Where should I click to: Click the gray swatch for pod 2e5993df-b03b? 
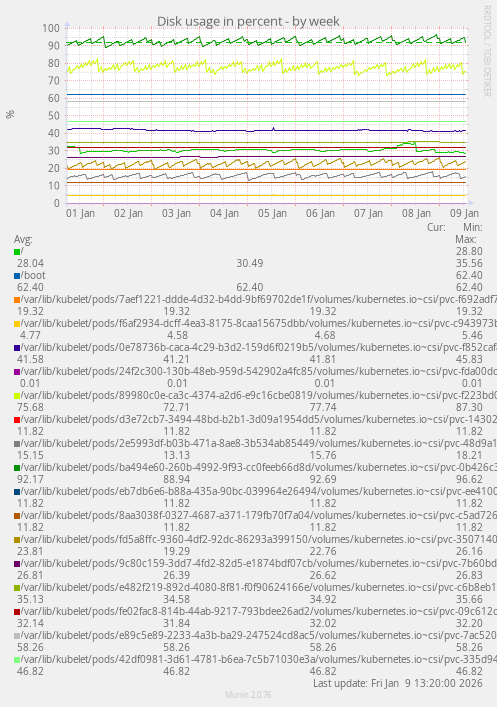[17, 443]
